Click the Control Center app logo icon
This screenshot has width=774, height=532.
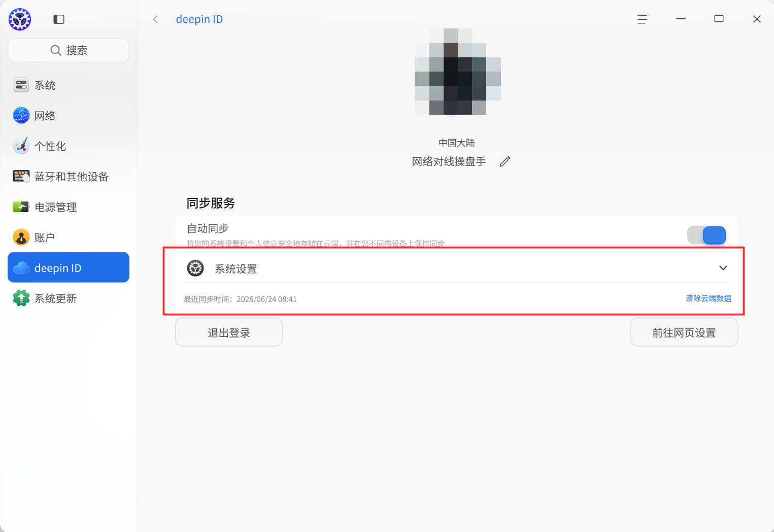(x=20, y=19)
